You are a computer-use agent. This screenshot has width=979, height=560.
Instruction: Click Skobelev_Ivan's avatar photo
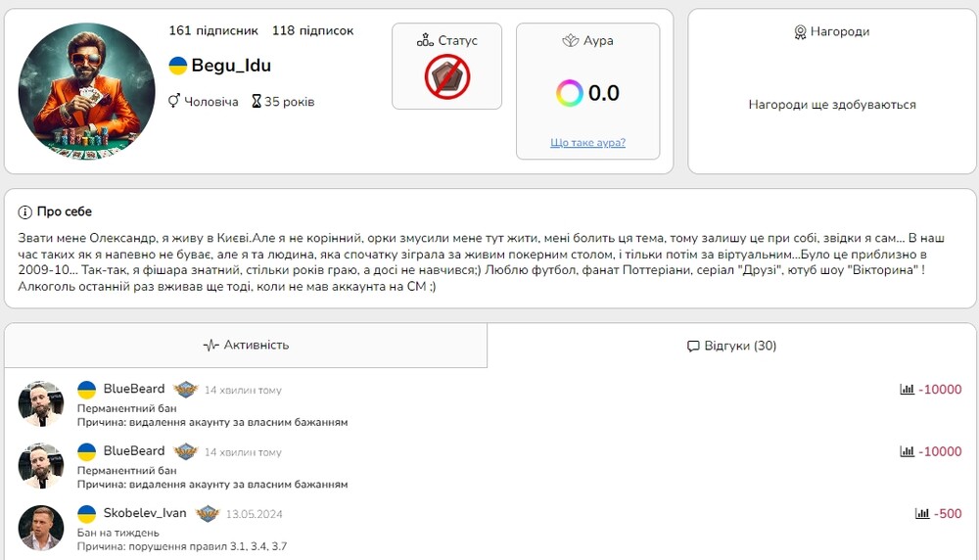click(x=41, y=528)
